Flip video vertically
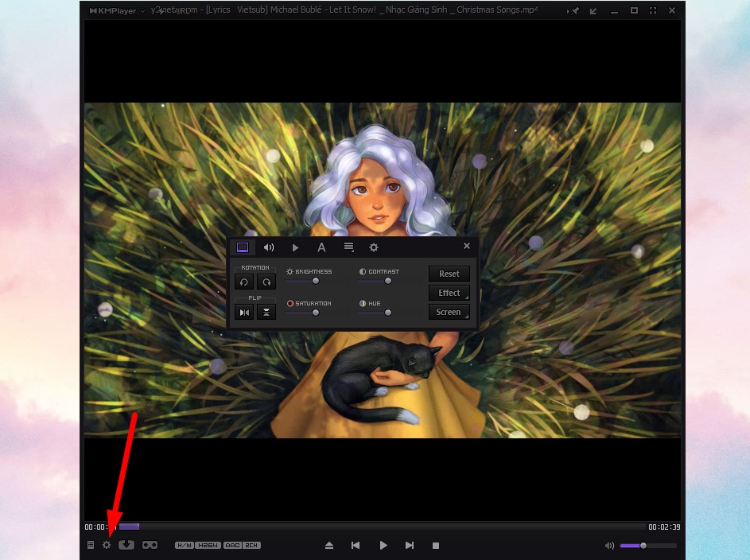 click(x=266, y=312)
